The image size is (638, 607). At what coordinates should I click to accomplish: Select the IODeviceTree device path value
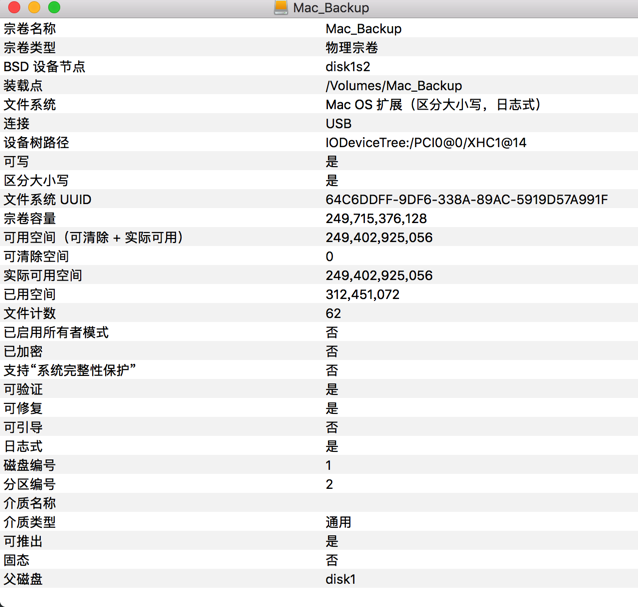coord(426,143)
